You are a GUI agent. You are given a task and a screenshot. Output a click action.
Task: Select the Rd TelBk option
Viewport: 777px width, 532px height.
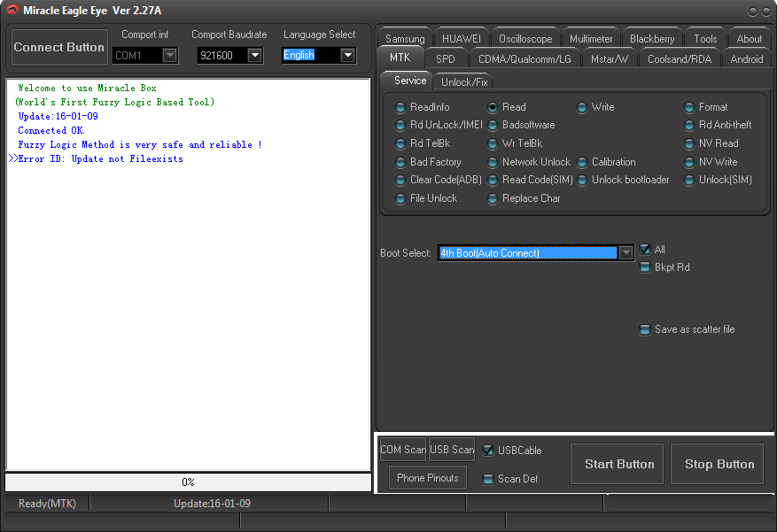click(423, 143)
